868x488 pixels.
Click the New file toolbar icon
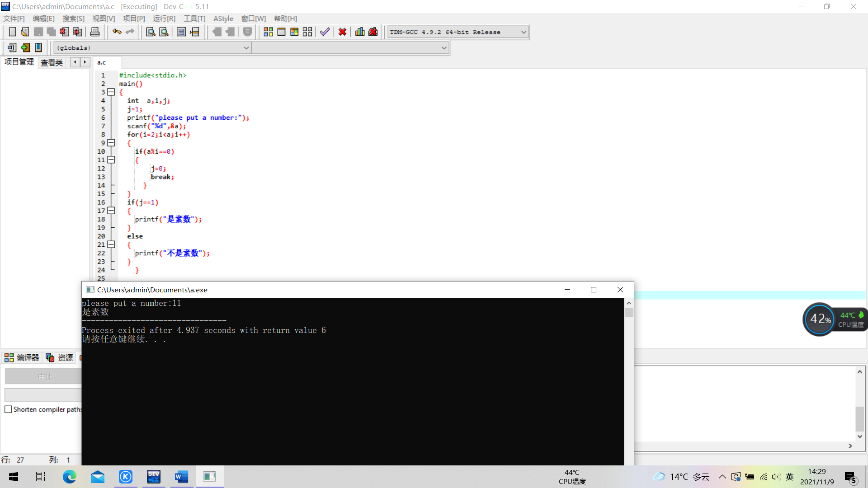[x=12, y=32]
